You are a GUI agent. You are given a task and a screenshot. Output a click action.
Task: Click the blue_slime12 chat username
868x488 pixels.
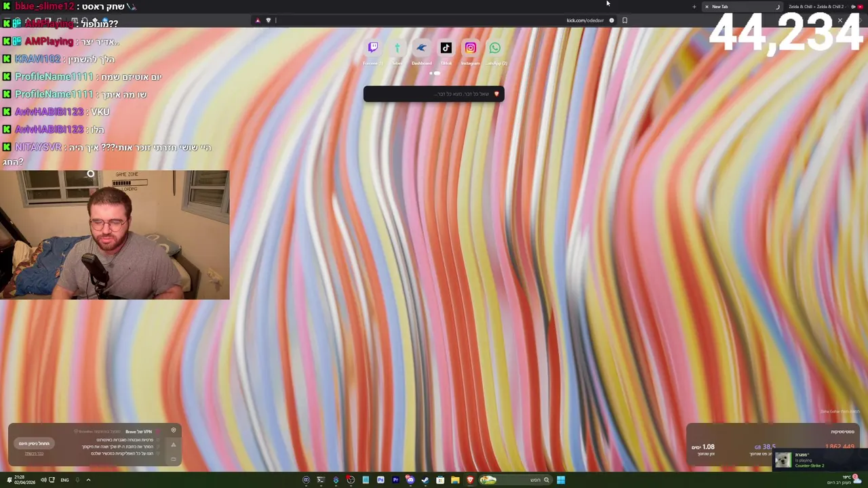pyautogui.click(x=44, y=6)
